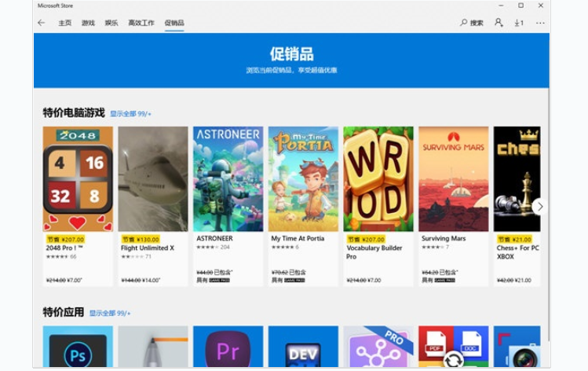Viewport: 588px width, 371px height.
Task: Click the ¥130.00 savings badge on Flight Unlimited X
Action: [x=141, y=239]
